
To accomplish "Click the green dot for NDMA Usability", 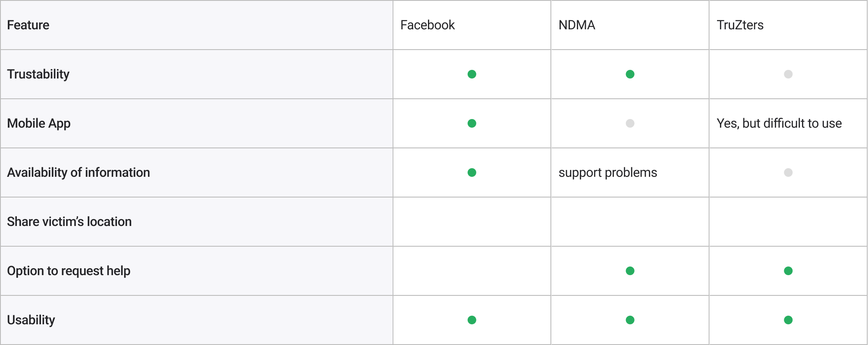I will tap(630, 320).
